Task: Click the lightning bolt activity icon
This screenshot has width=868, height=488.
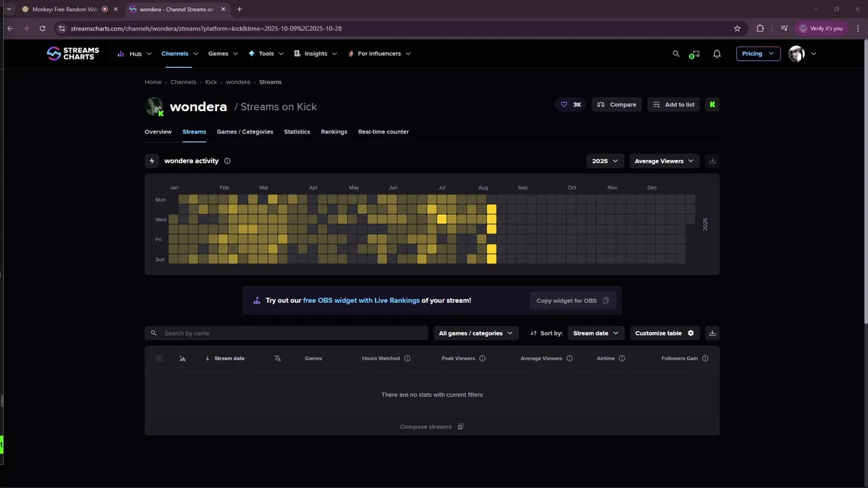Action: 152,161
